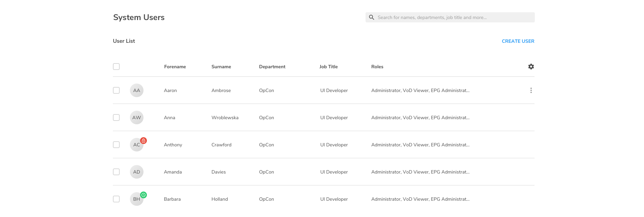Click the green status badge on Barbara's avatar
This screenshot has width=644, height=217.
[143, 195]
